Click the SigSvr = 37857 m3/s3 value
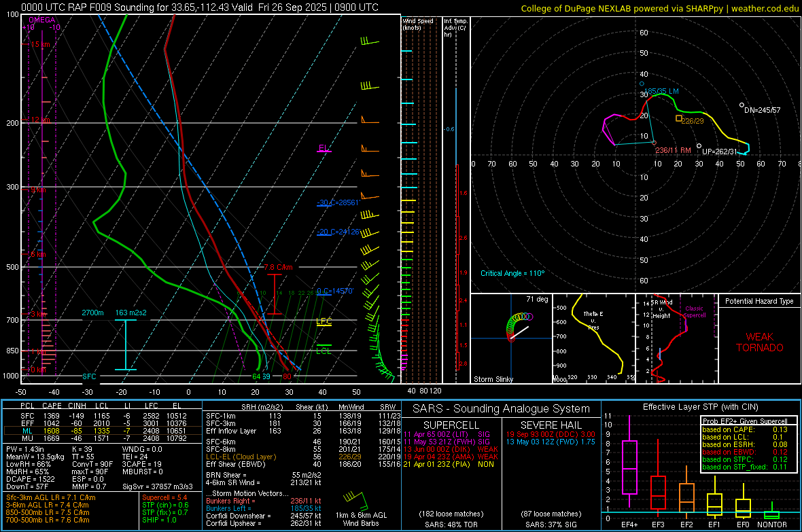Screen dimensions: 802x532 tap(158, 486)
